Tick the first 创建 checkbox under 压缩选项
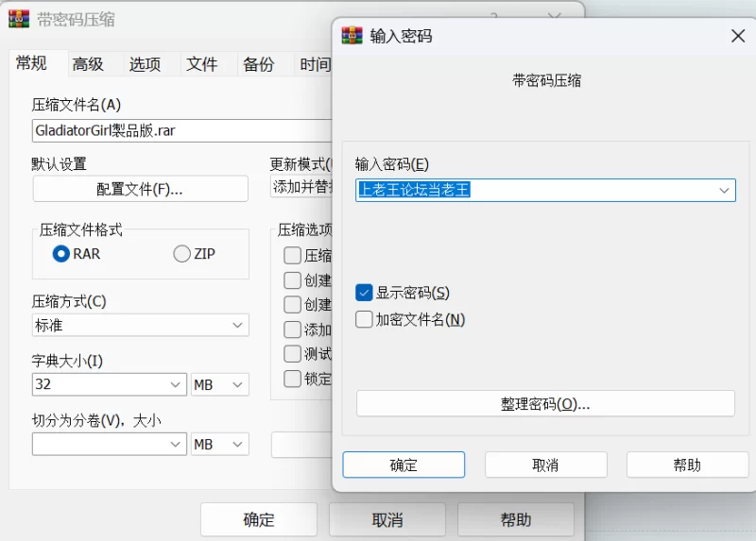The image size is (756, 541). click(x=292, y=279)
